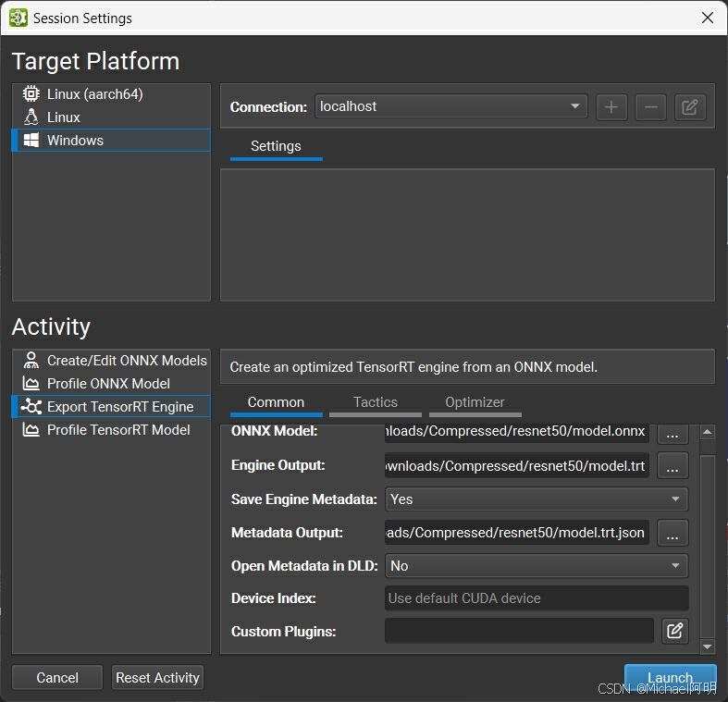The width and height of the screenshot is (728, 702).
Task: Browse for Metadata Output file
Action: [x=672, y=533]
